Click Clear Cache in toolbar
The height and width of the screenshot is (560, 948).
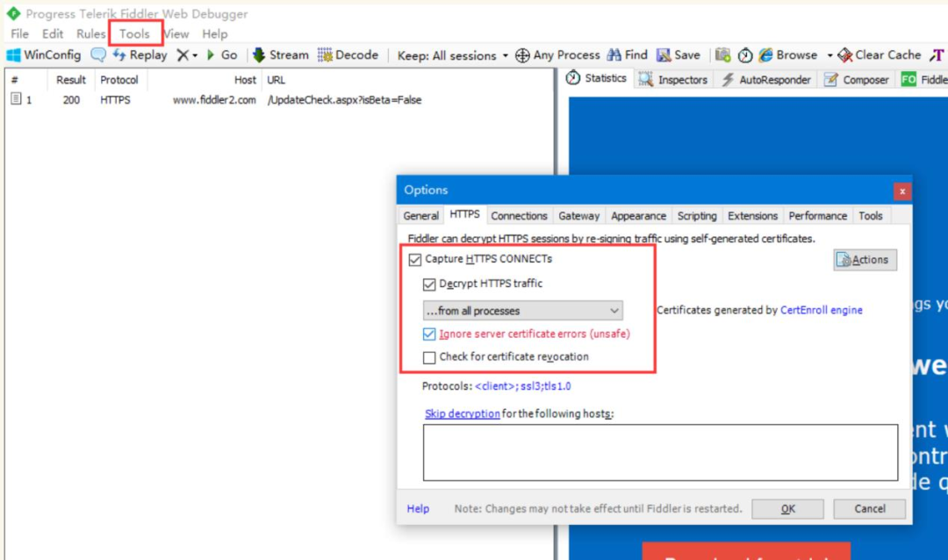[879, 55]
